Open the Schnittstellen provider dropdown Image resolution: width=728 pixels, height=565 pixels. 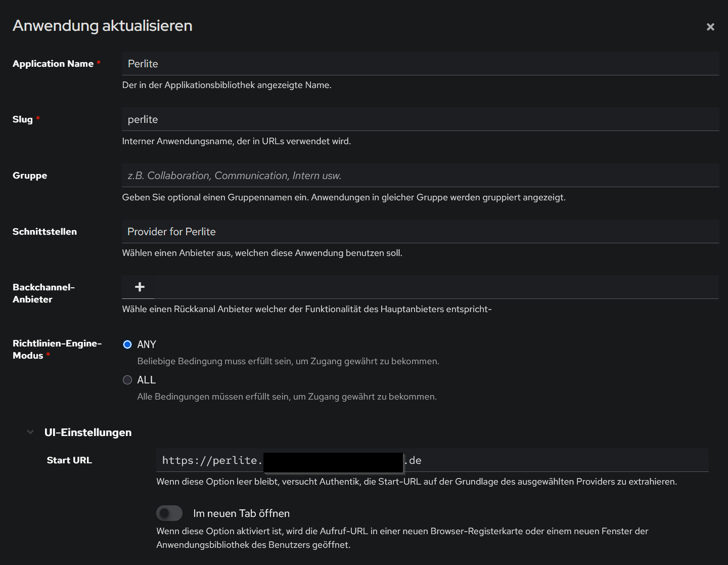[x=420, y=232]
